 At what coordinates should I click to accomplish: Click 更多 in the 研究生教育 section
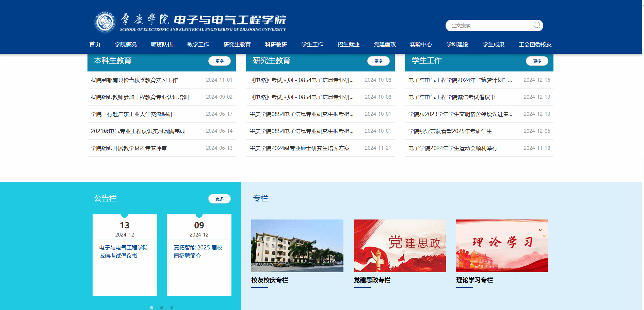click(x=378, y=61)
